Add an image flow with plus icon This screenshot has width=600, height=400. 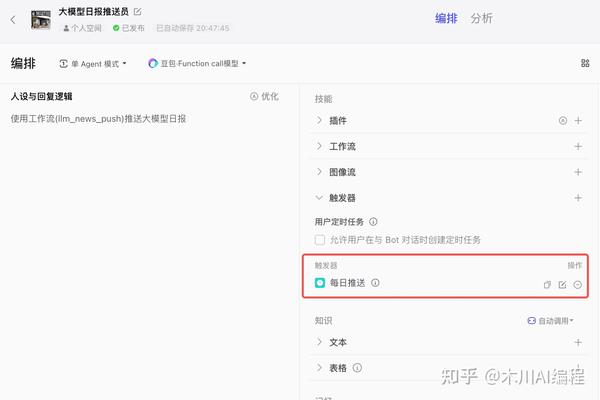[578, 172]
